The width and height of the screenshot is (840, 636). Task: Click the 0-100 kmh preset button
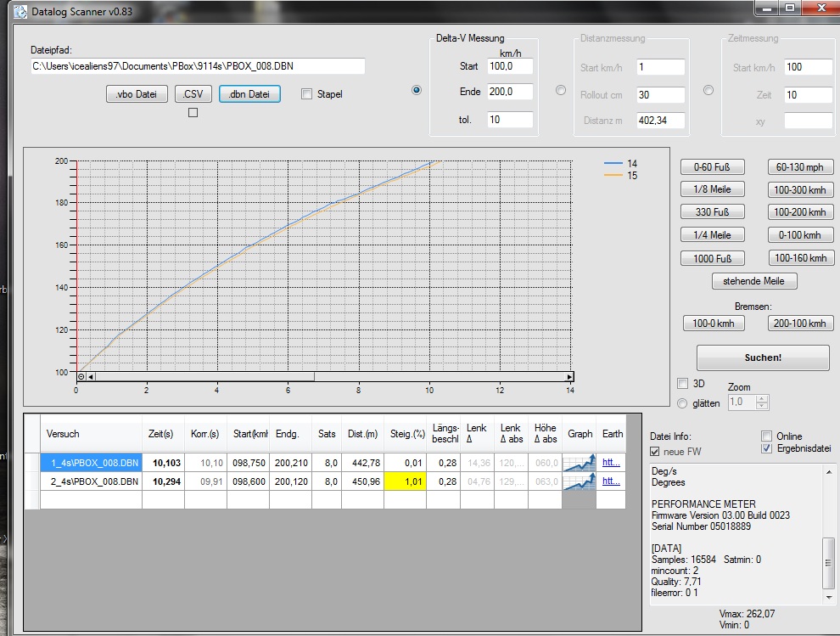(800, 235)
